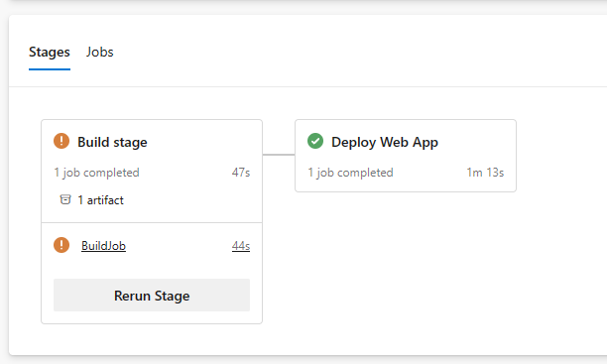Select the Build stage title

tap(112, 142)
